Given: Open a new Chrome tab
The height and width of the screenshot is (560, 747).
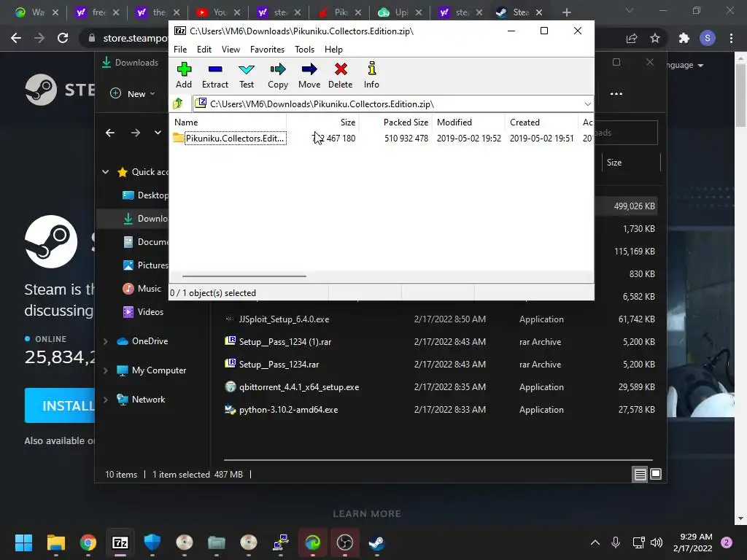Looking at the screenshot, I should pyautogui.click(x=566, y=12).
